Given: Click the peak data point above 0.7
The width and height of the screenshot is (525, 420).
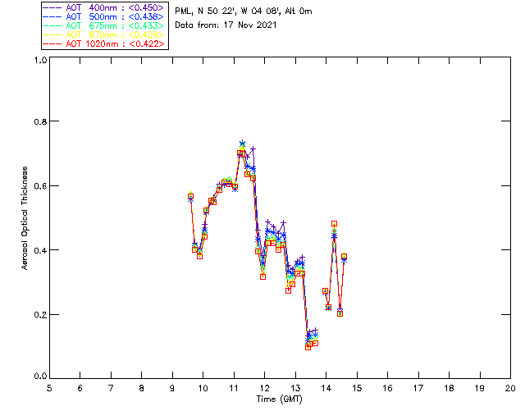Looking at the screenshot, I should pyautogui.click(x=242, y=144).
